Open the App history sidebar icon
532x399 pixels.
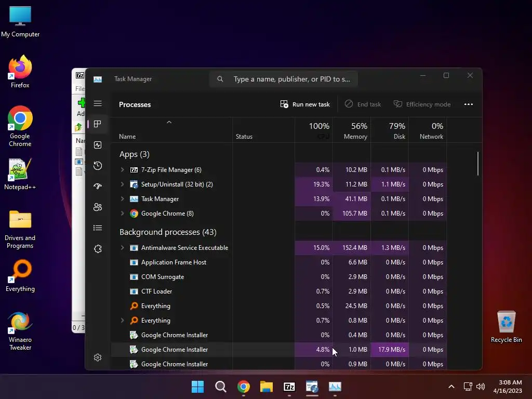(98, 166)
